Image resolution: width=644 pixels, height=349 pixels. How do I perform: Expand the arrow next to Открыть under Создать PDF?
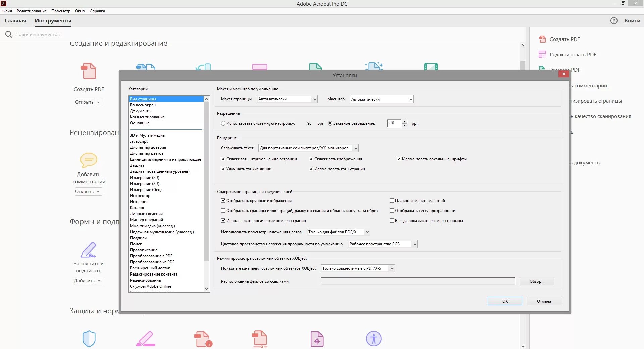(98, 102)
